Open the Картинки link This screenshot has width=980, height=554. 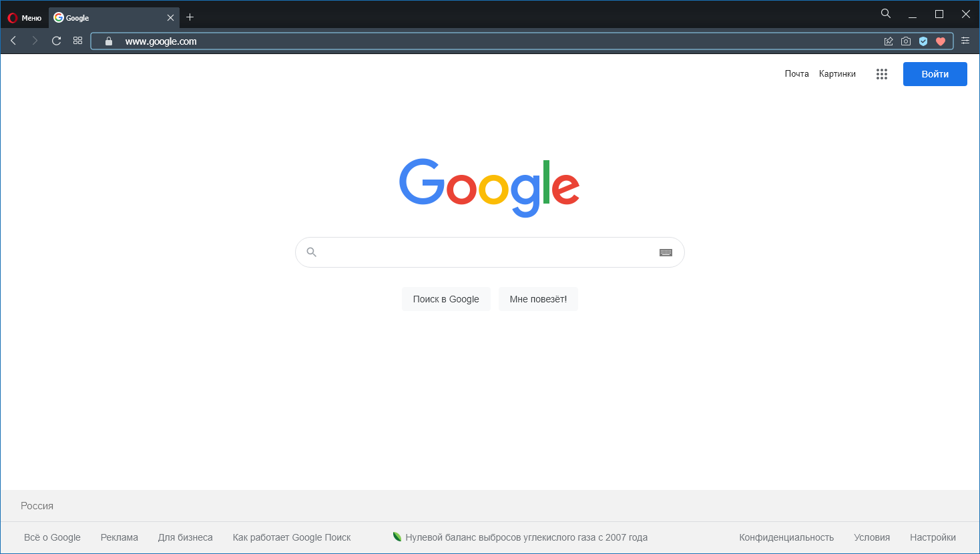[x=837, y=74]
